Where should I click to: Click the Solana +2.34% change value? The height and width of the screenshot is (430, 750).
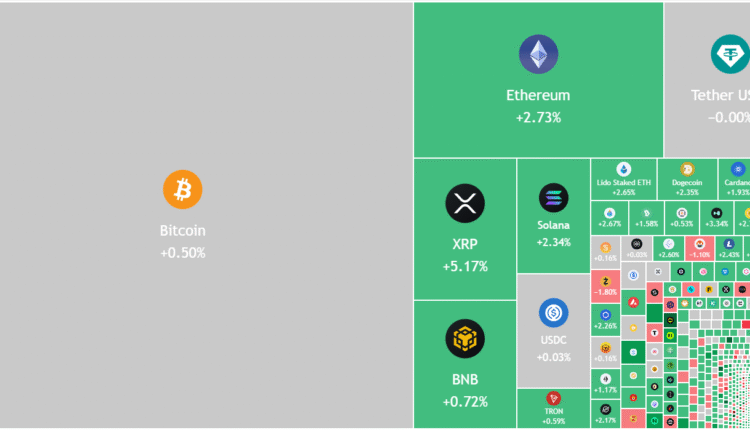553,242
